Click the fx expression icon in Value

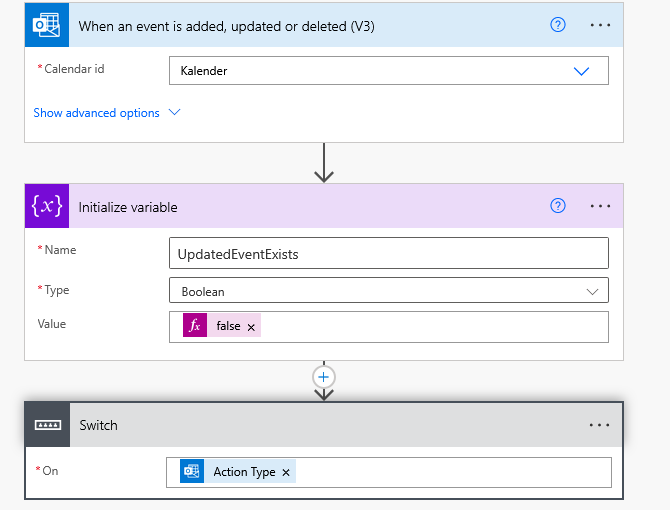[x=195, y=325]
